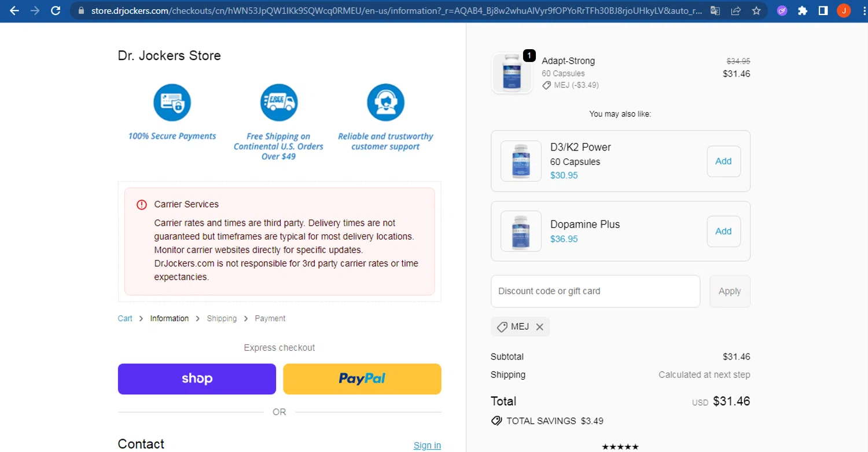868x452 pixels.
Task: Click the $36.95 price text
Action: pos(564,238)
